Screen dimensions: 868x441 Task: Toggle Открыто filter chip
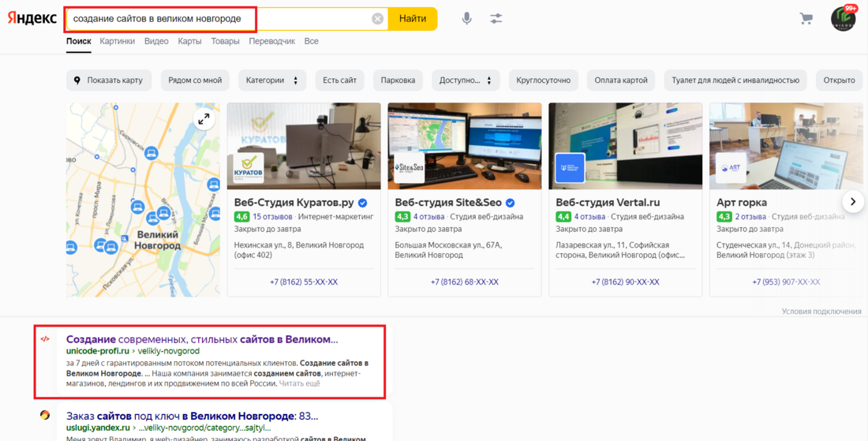[x=840, y=80]
